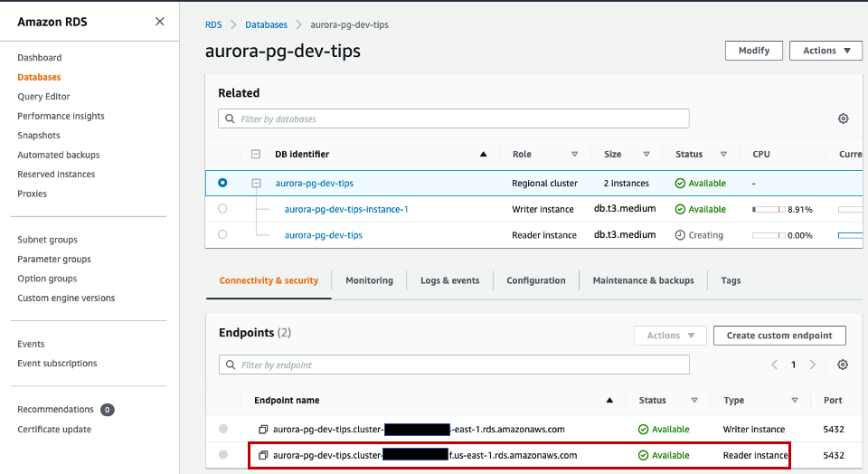Viewport: 868px width, 474px height.
Task: Click Creating status clock icon
Action: [x=680, y=235]
